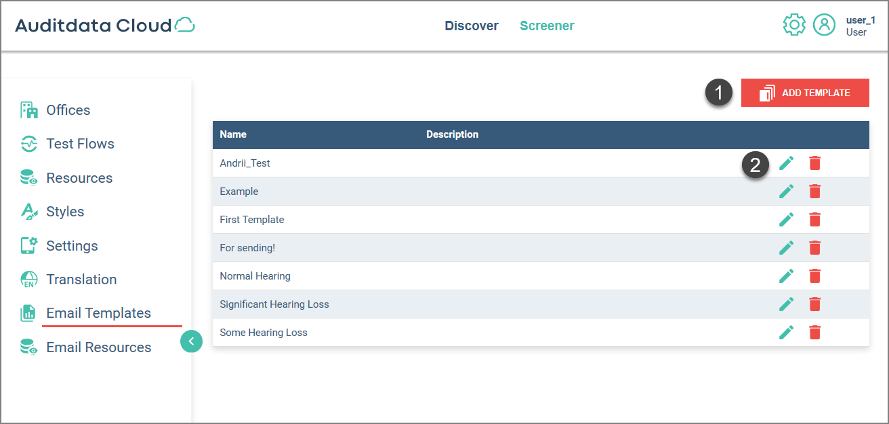The height and width of the screenshot is (424, 889).
Task: Delete the Andrii_Test template
Action: pyautogui.click(x=815, y=163)
